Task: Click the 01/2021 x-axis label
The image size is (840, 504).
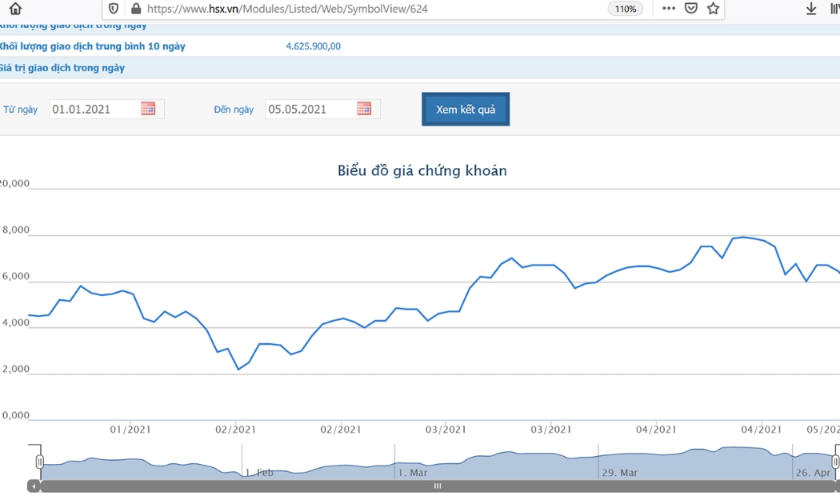Action: pyautogui.click(x=130, y=430)
